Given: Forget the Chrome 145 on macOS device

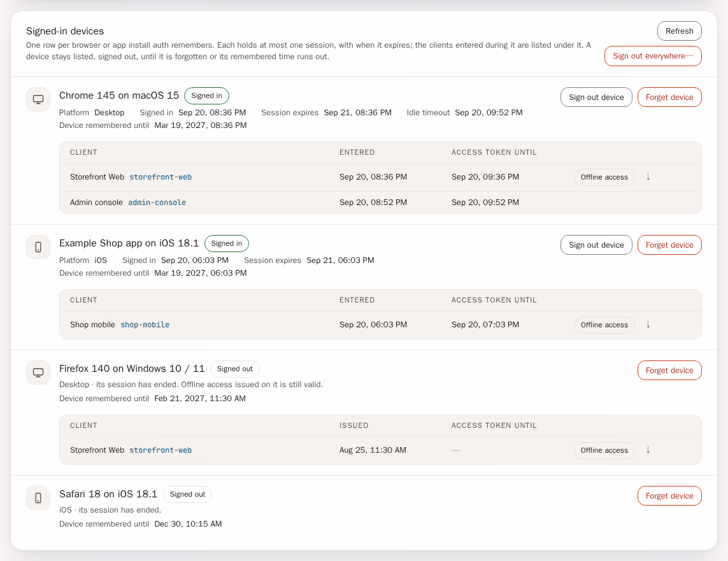Looking at the screenshot, I should coord(669,97).
